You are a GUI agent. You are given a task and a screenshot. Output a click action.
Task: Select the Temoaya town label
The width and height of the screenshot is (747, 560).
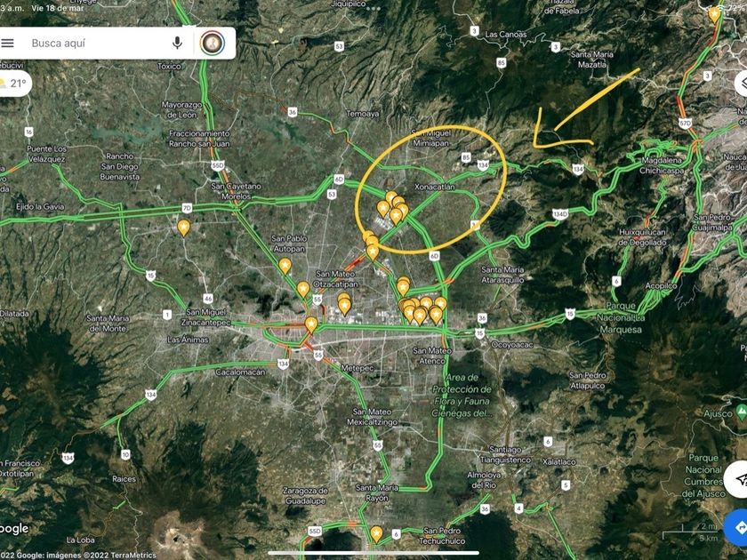[x=363, y=114]
